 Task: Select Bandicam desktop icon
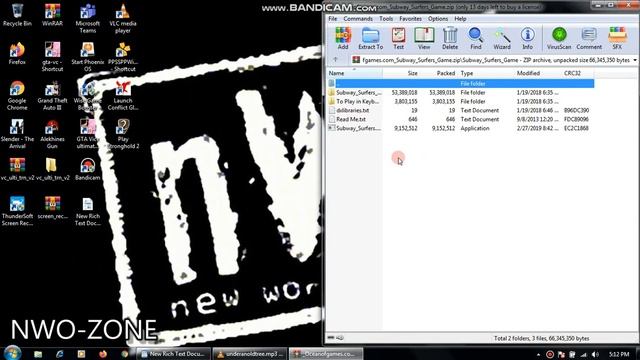coord(88,169)
